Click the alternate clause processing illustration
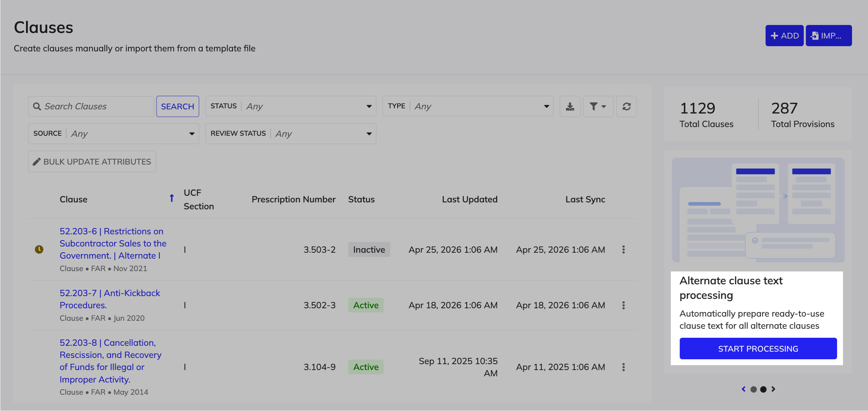The image size is (868, 411). 758,210
